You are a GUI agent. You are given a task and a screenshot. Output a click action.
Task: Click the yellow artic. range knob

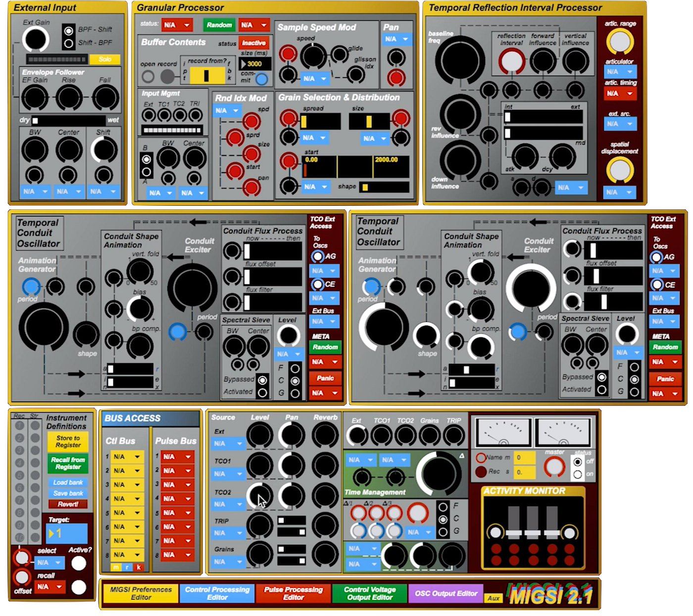coord(620,42)
